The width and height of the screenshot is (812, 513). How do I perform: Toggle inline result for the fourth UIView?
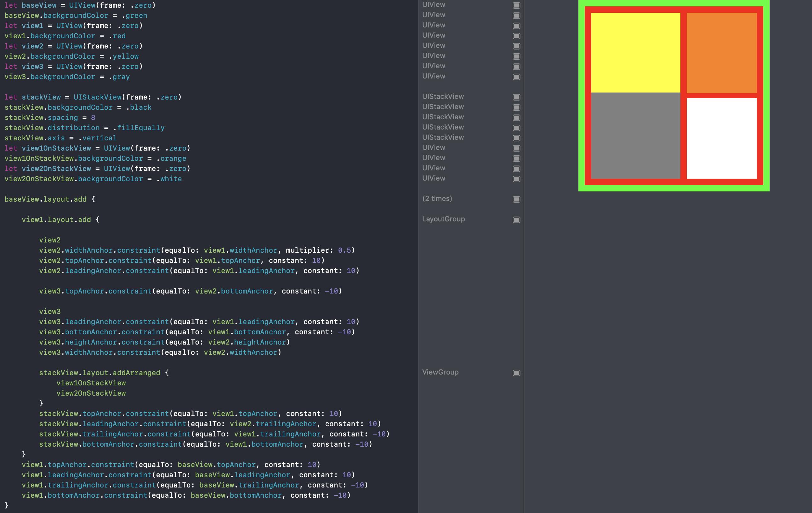tap(516, 36)
